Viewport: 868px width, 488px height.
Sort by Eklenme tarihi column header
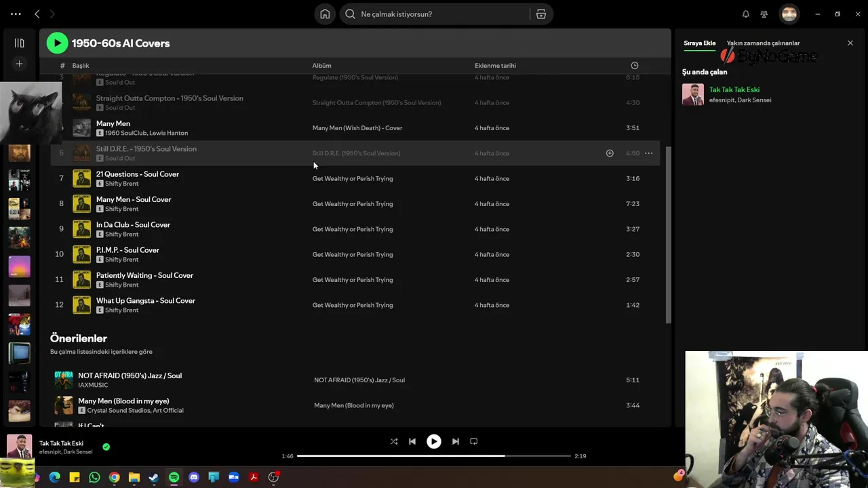coord(495,66)
